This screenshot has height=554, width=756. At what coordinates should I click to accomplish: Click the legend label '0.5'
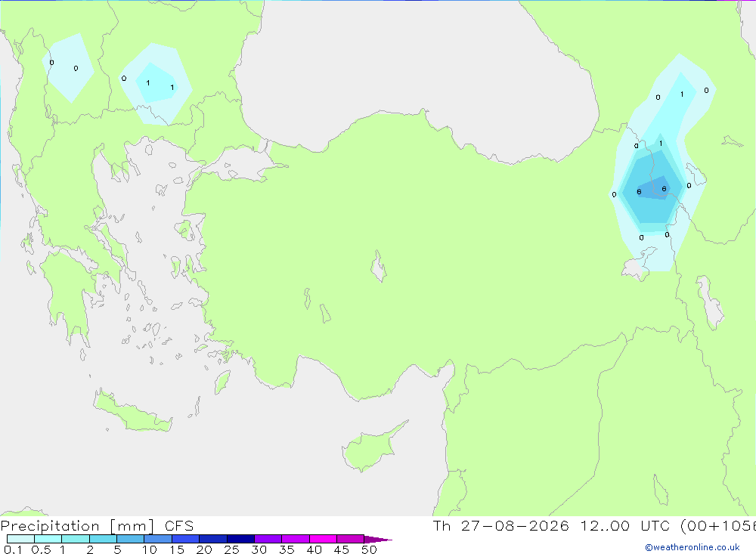point(41,549)
